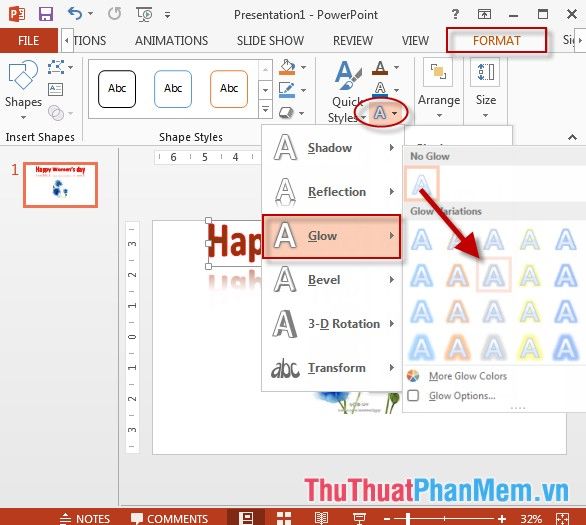Undo the last action
Screen dimensions: 586x525
pos(75,14)
